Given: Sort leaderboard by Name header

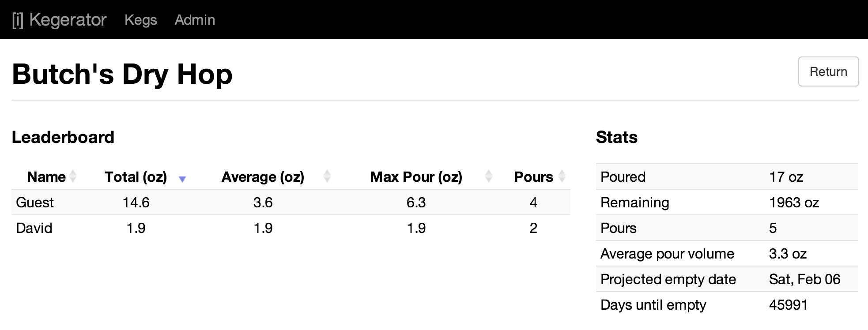Looking at the screenshot, I should pos(46,177).
